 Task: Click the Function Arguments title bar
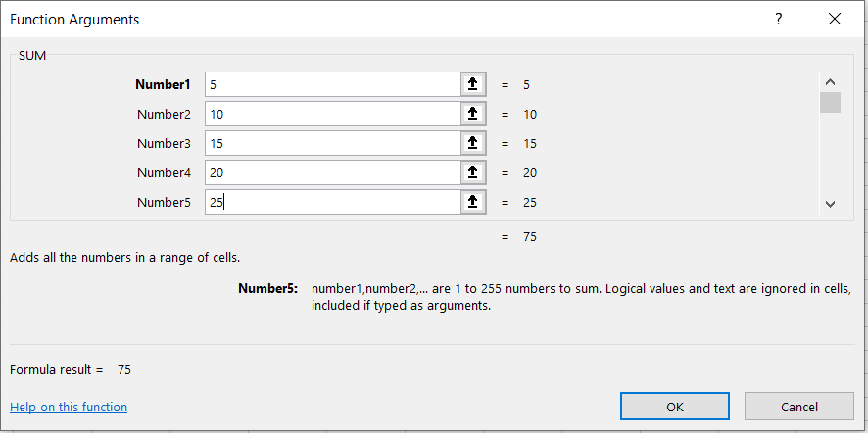[x=392, y=19]
